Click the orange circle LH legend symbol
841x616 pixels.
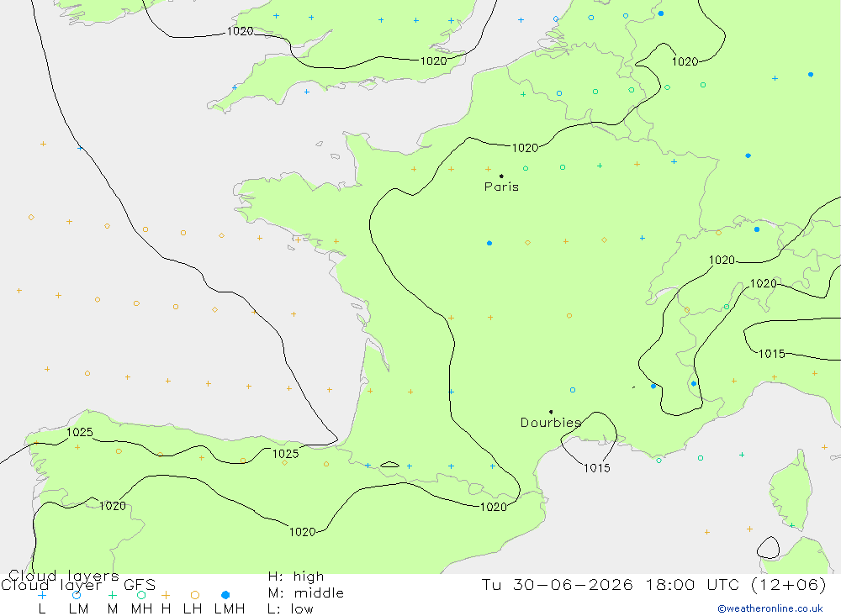click(195, 595)
